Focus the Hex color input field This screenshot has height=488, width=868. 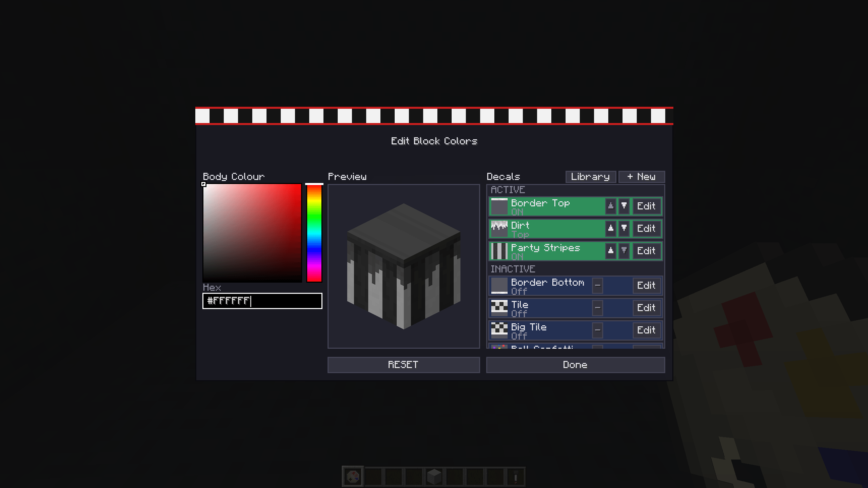coord(262,301)
